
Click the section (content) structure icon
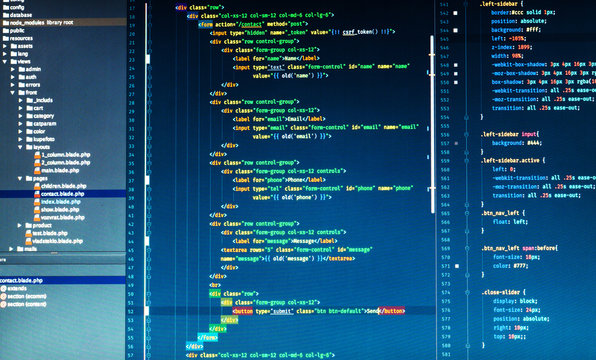coord(3,304)
